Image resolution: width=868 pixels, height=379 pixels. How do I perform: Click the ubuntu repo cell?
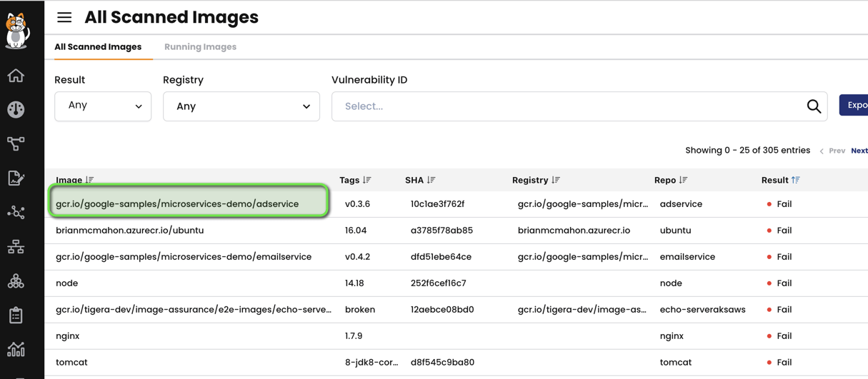676,231
